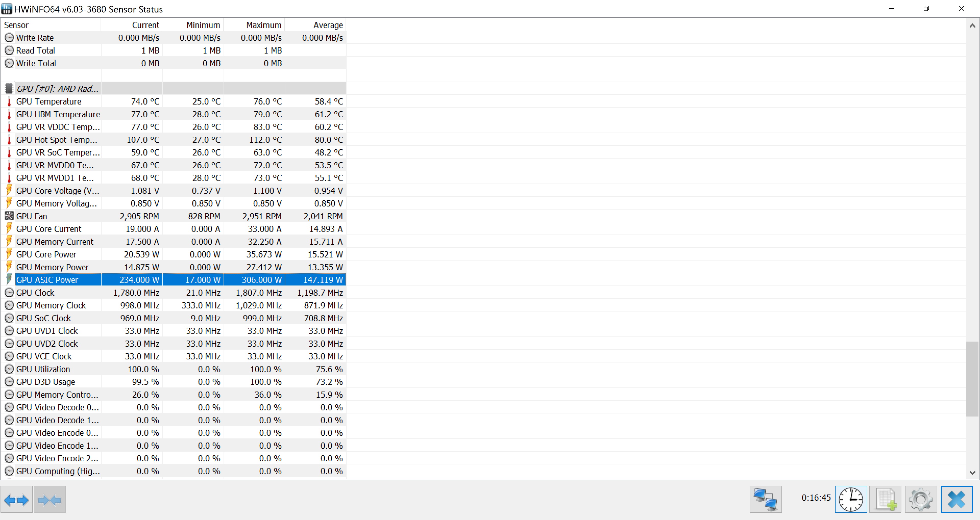Click the GPU Temperature thermometer icon
Image resolution: width=980 pixels, height=520 pixels.
pyautogui.click(x=9, y=101)
